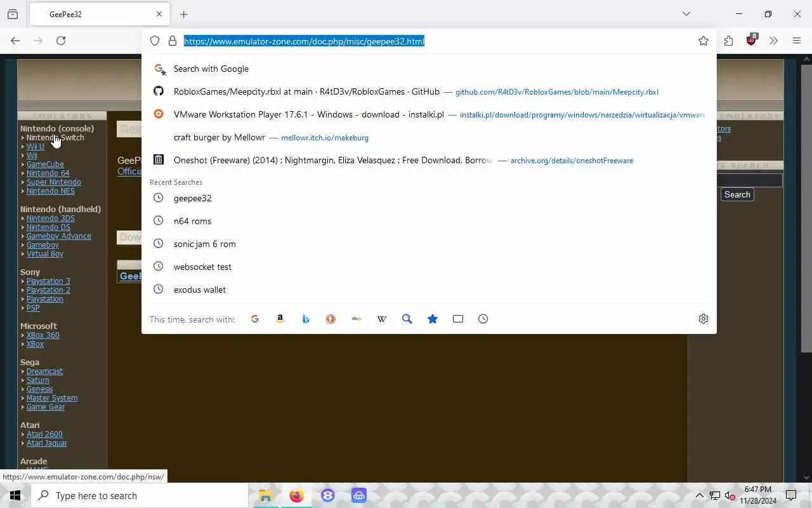Search this time with eBay icon
Screen dimensions: 812x508
357,319
